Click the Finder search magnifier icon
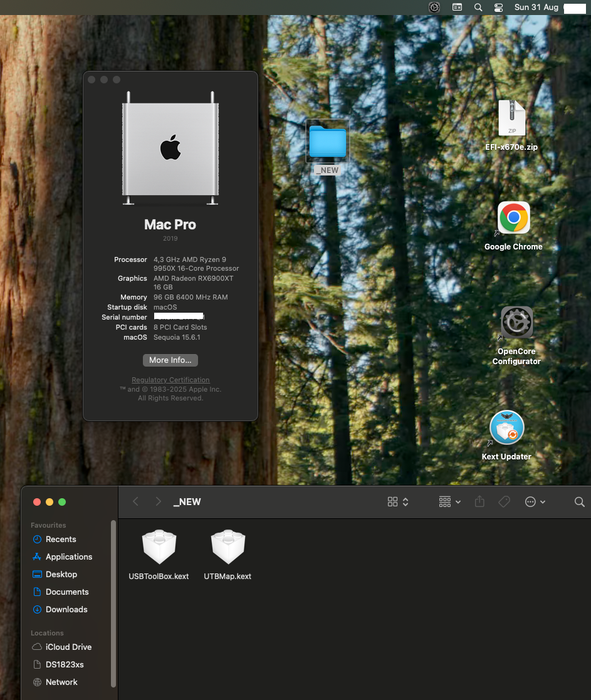This screenshot has height=700, width=591. tap(580, 502)
